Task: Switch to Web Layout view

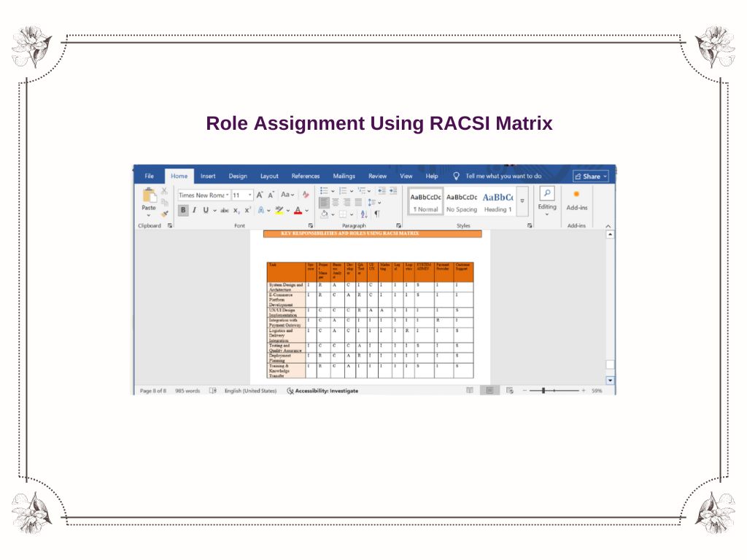Action: point(510,391)
